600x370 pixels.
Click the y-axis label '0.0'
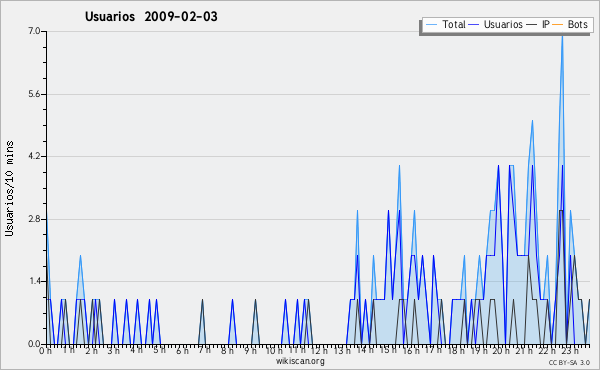click(x=34, y=344)
